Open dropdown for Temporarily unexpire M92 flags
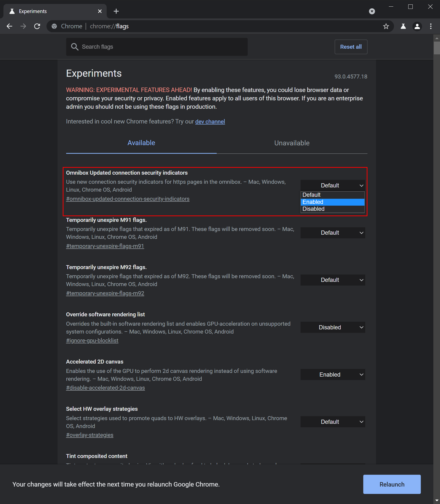 [333, 280]
